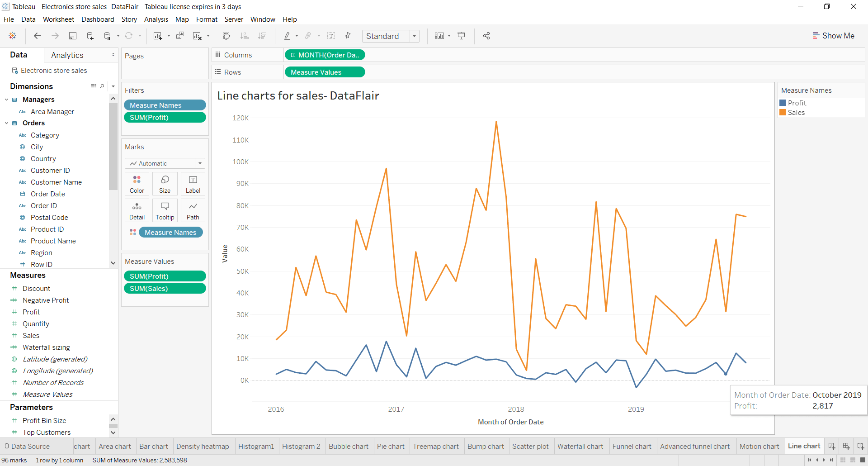The height and width of the screenshot is (466, 868).
Task: Open Presentation mode
Action: pyautogui.click(x=462, y=36)
